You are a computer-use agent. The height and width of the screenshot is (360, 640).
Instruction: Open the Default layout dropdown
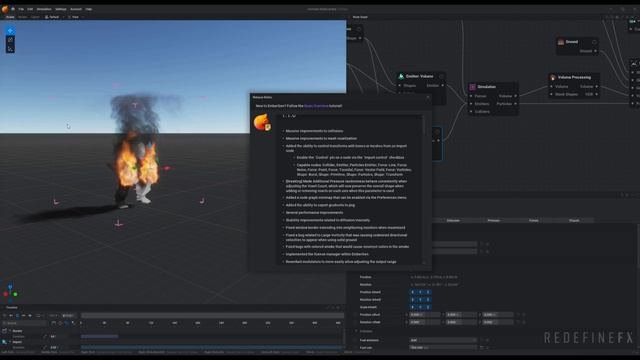pos(53,17)
